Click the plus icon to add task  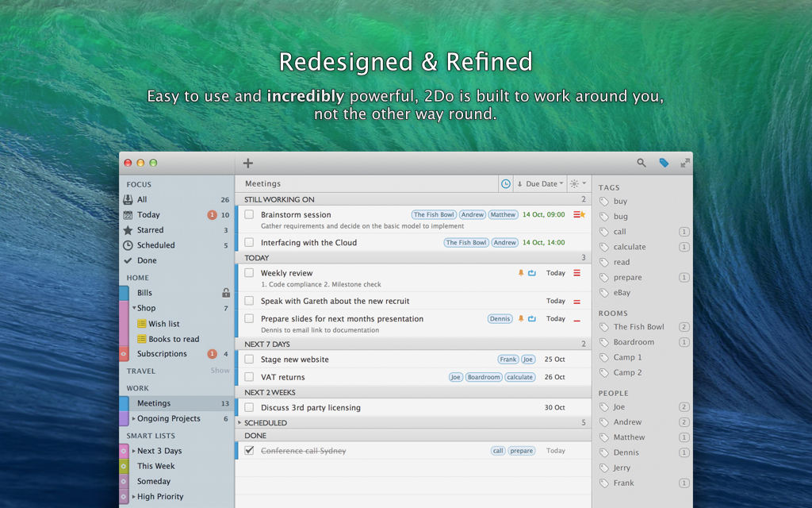[x=248, y=164]
